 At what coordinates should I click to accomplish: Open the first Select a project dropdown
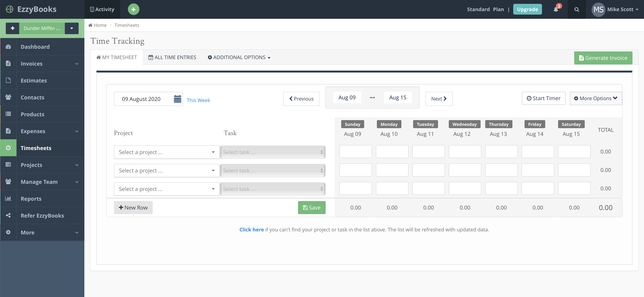(x=166, y=152)
